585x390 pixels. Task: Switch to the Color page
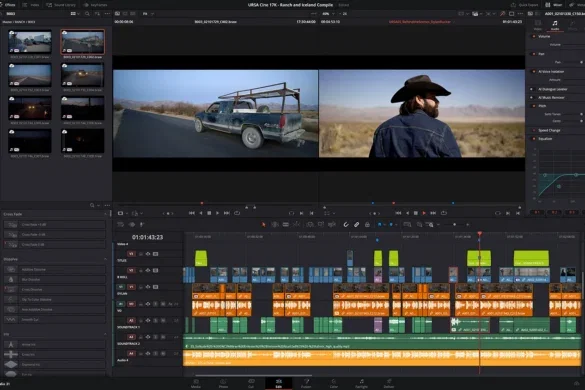pyautogui.click(x=334, y=383)
